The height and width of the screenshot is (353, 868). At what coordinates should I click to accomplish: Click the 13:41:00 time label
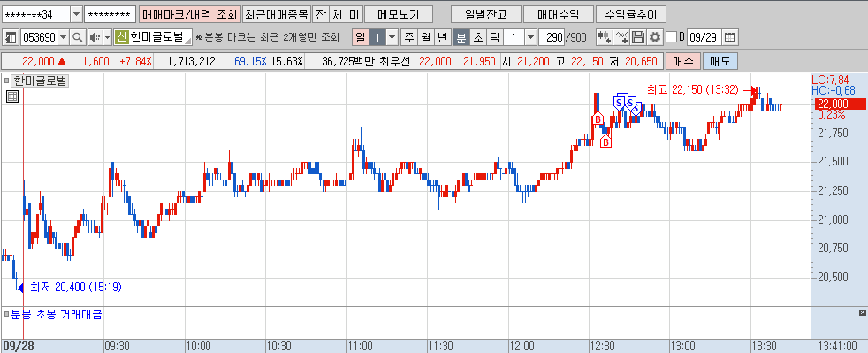coord(839,346)
